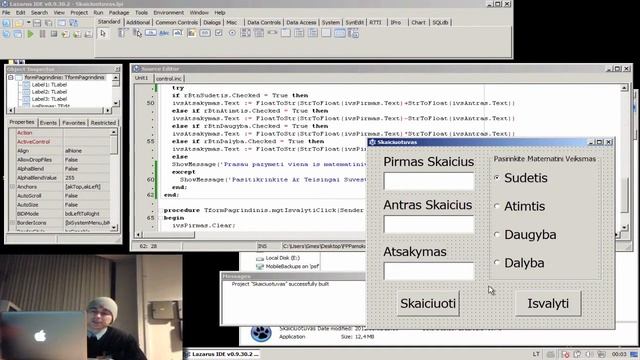Open the Environment menu
The width and height of the screenshot is (640, 360).
point(169,13)
